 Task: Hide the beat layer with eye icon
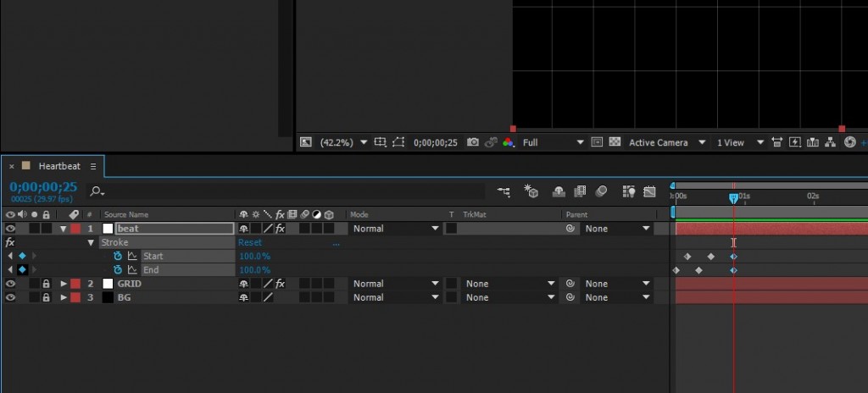[x=10, y=229]
